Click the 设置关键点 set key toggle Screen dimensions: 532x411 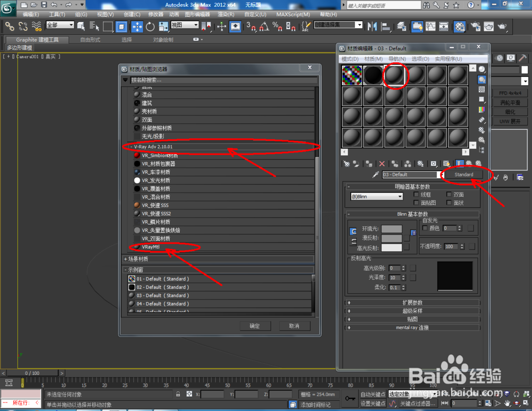[372, 403]
